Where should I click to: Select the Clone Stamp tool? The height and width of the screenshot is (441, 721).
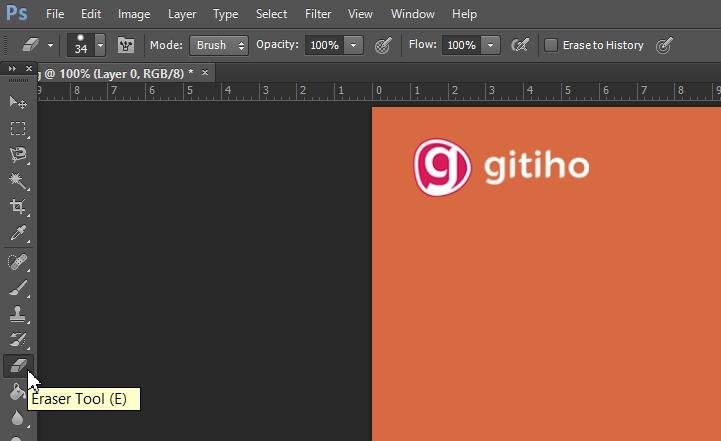18,315
